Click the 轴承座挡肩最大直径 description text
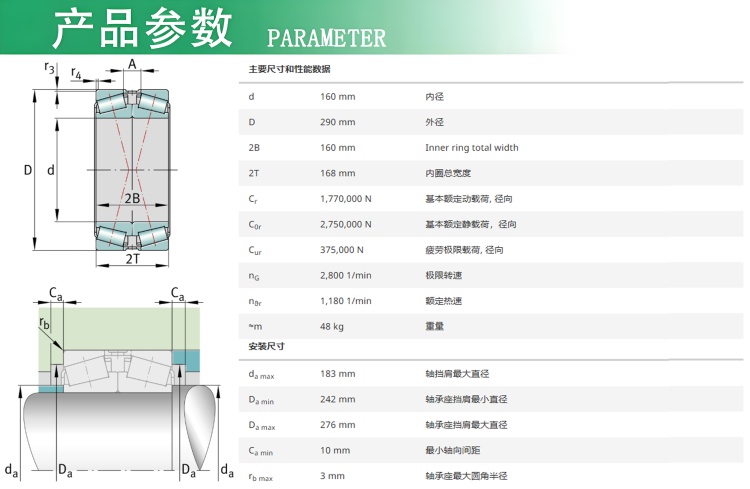750x489 pixels. 466,425
